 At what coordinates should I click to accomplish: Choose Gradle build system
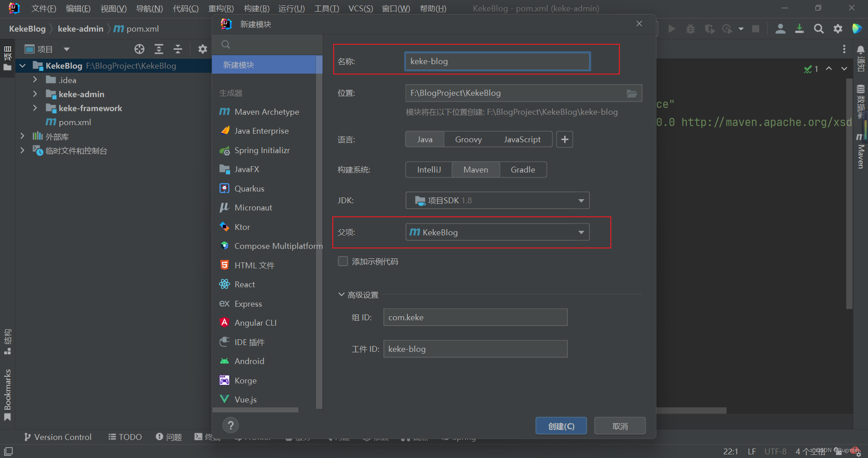tap(523, 170)
